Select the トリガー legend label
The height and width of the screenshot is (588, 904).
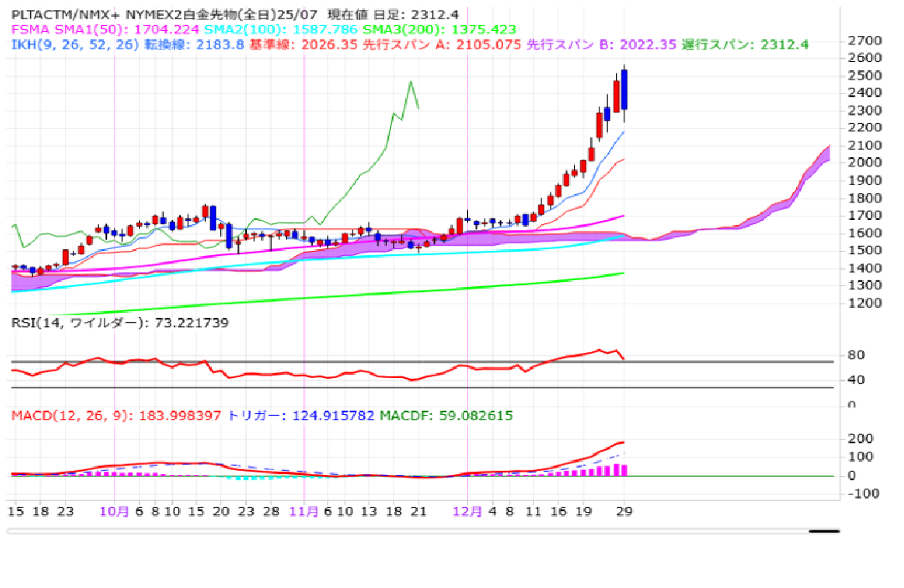(x=254, y=416)
